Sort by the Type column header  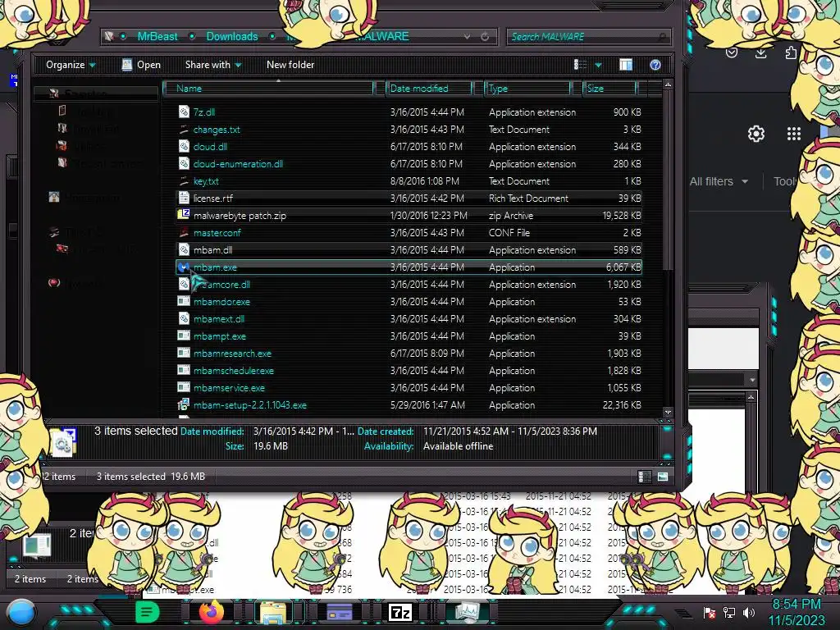click(x=527, y=89)
